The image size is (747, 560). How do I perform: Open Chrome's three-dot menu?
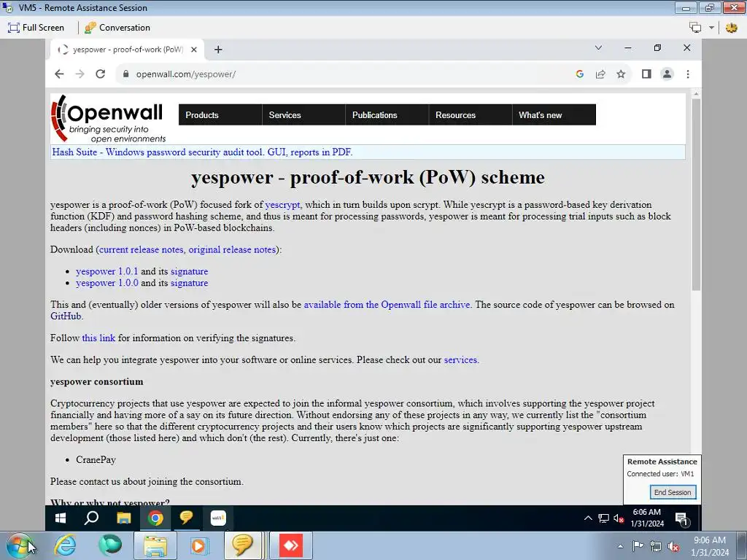coord(688,74)
